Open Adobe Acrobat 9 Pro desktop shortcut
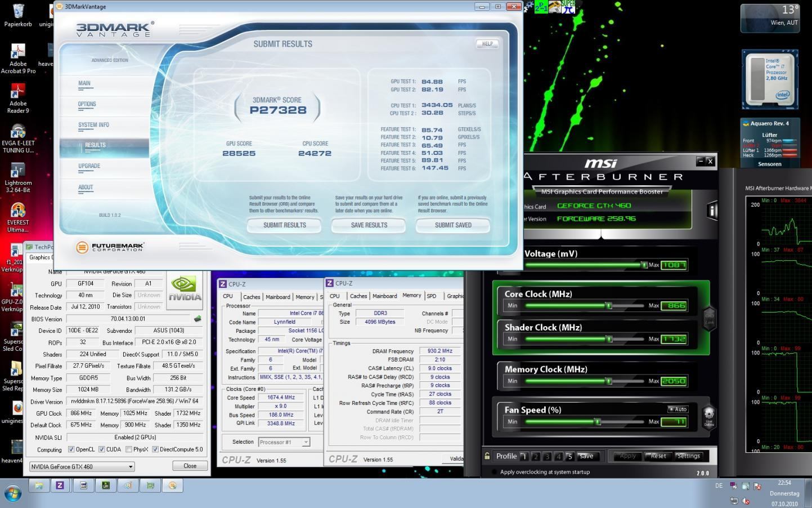Image resolution: width=812 pixels, height=508 pixels. 18,59
